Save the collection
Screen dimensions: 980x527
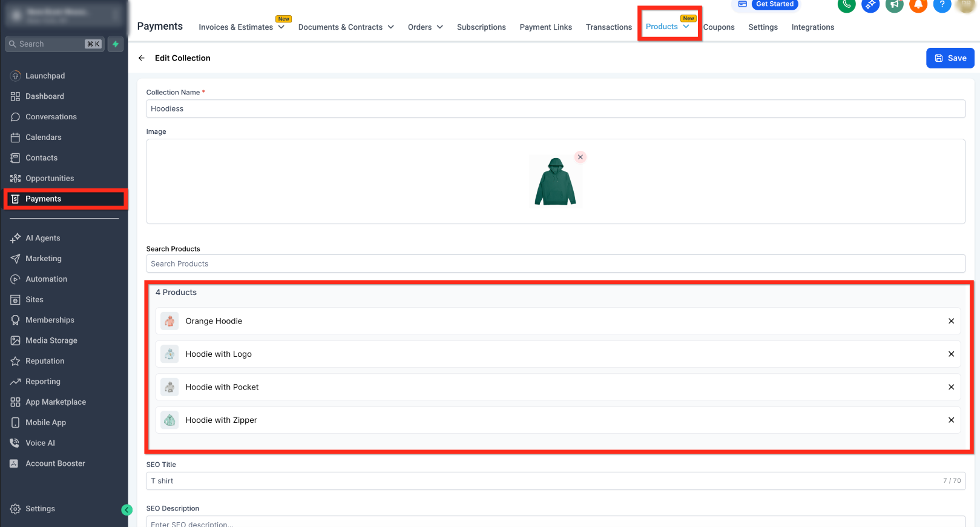[x=950, y=58]
